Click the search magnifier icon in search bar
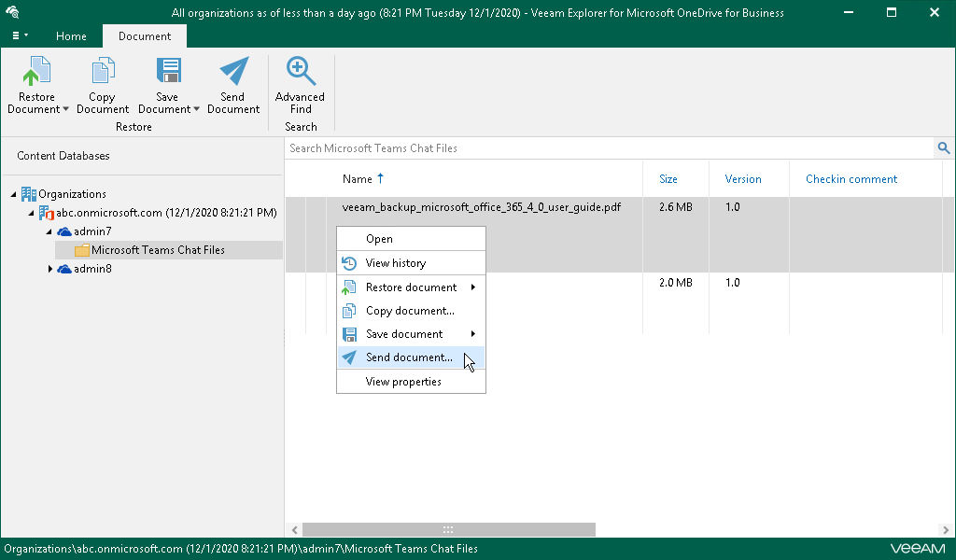The height and width of the screenshot is (560, 956). tap(943, 147)
